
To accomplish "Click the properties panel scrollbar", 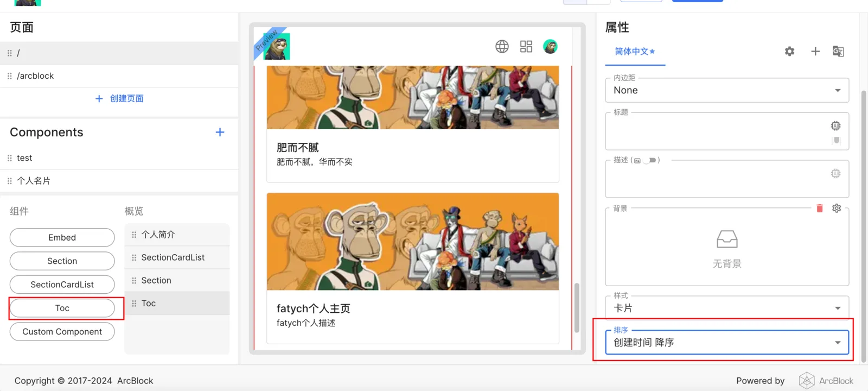I will point(863,225).
